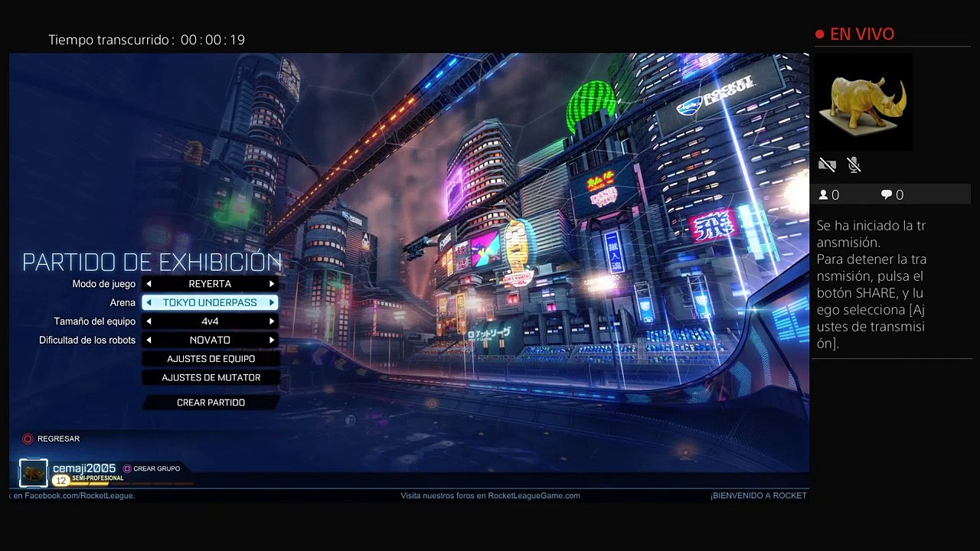Click the Crear Grupo square button icon
The image size is (980, 551).
[127, 468]
